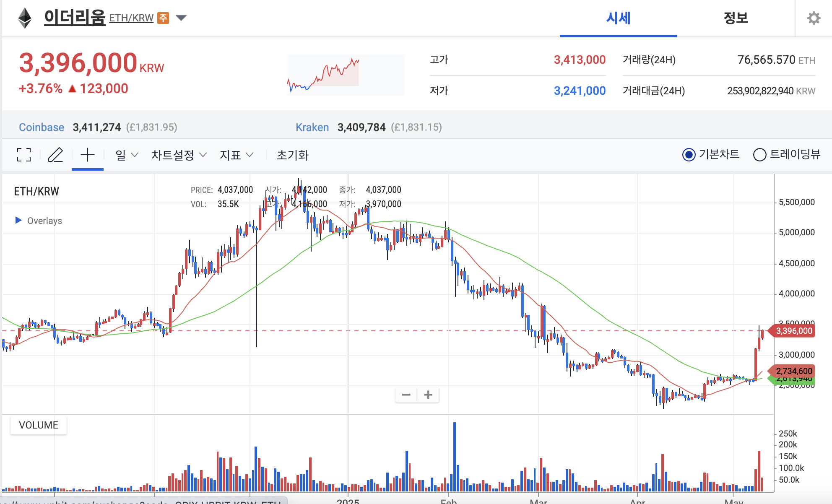Activate the crosshair cursor tool

coord(87,155)
